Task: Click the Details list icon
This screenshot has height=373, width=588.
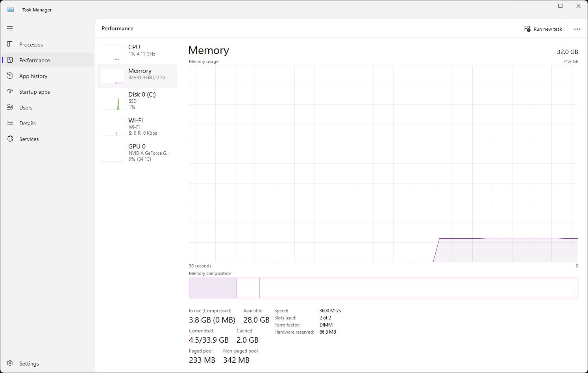Action: click(10, 123)
